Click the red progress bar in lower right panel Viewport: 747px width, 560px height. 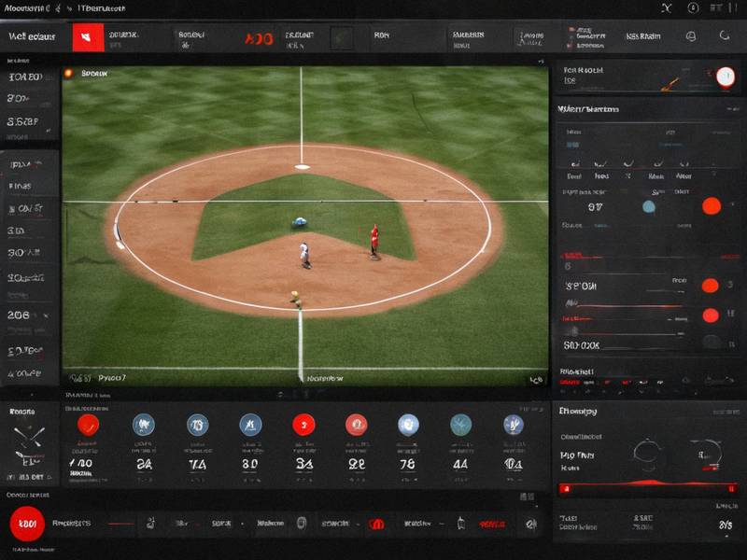(647, 488)
